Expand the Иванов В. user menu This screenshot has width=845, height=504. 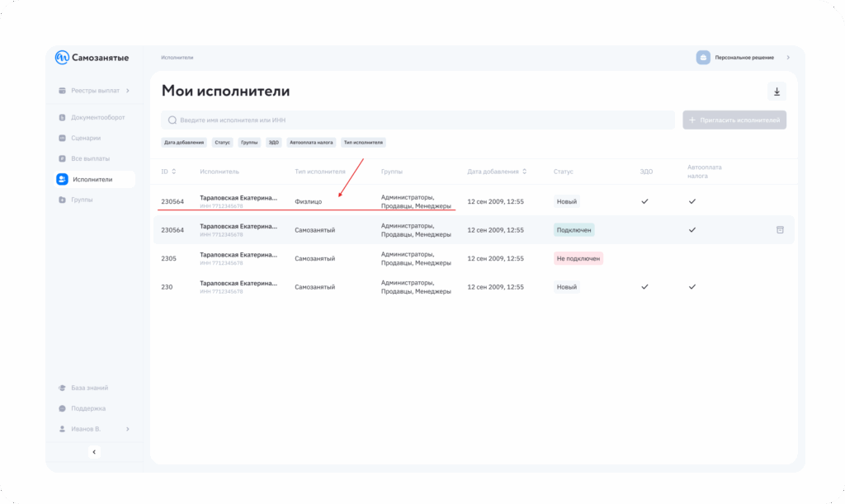(127, 429)
